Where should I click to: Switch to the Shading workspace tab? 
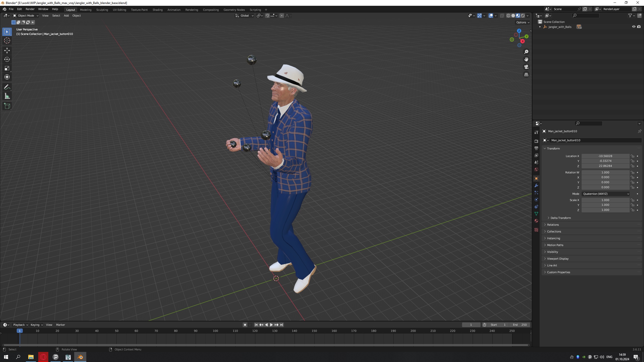pos(157,10)
